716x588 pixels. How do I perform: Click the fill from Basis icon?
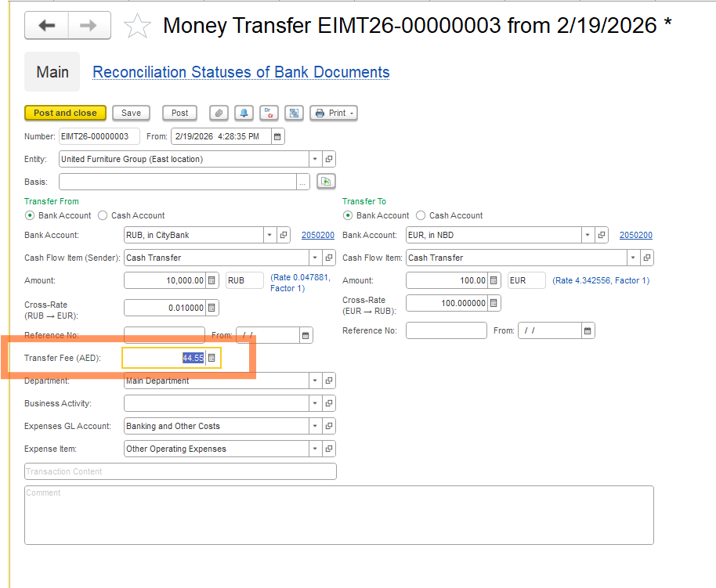click(325, 182)
